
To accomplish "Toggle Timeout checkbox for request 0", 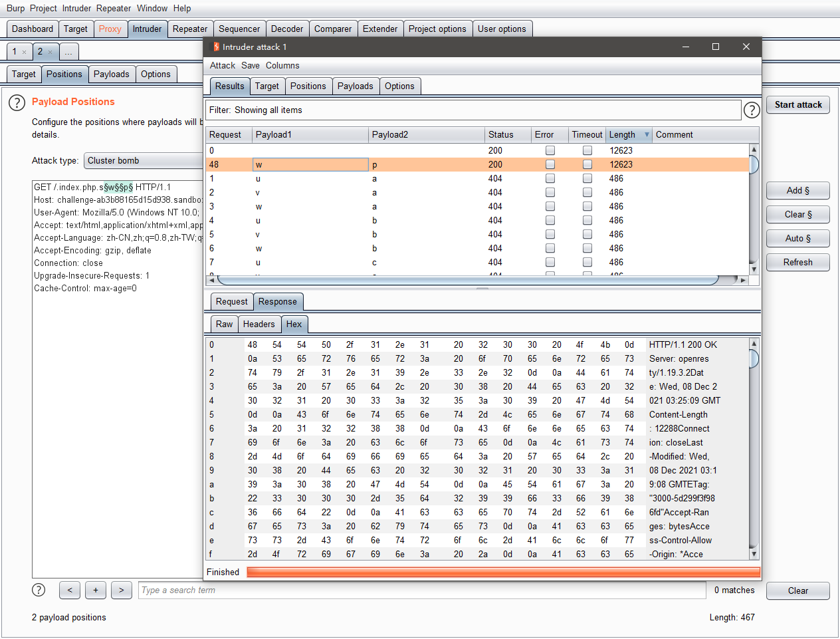I will click(587, 150).
